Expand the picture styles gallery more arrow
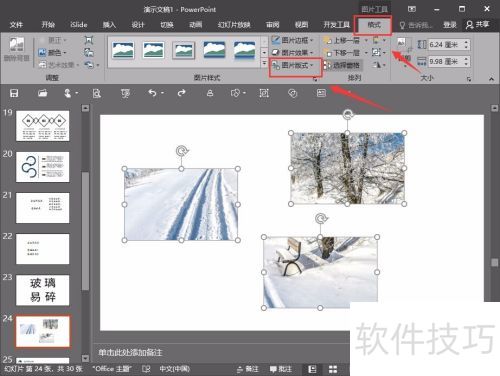The height and width of the screenshot is (376, 500). (264, 63)
